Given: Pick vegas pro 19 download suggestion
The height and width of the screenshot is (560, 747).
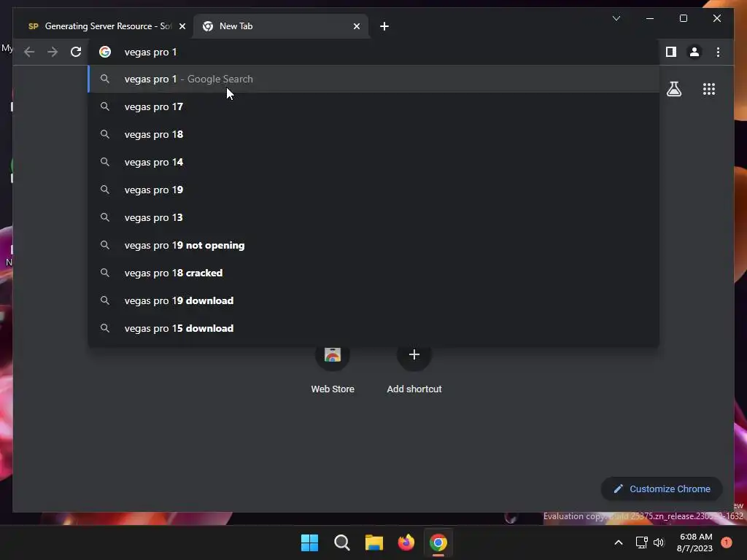Looking at the screenshot, I should [374, 300].
